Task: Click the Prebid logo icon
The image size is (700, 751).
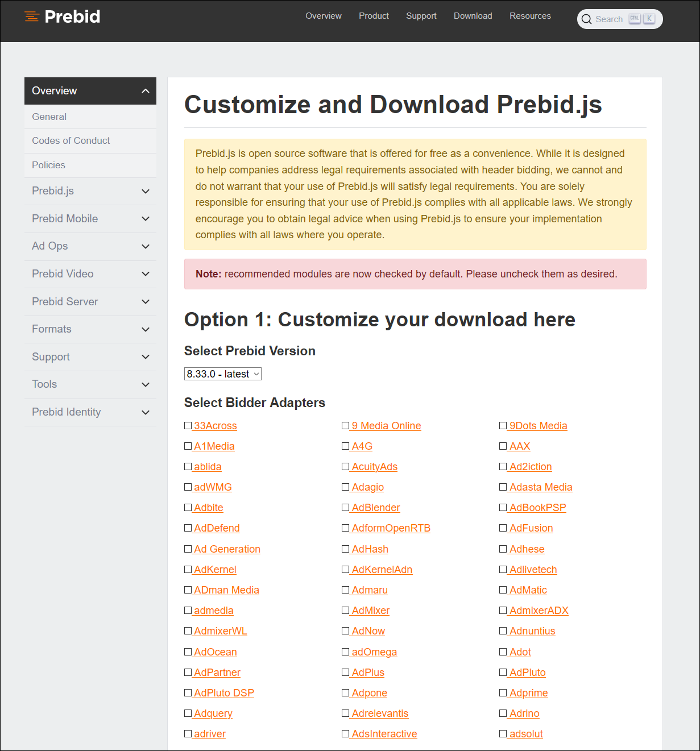Action: (32, 16)
